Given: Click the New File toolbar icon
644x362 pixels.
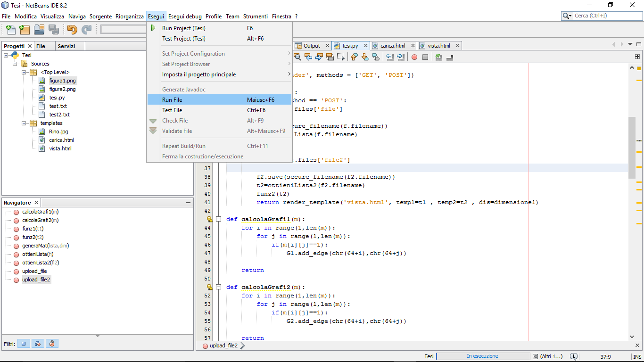Looking at the screenshot, I should tap(10, 30).
